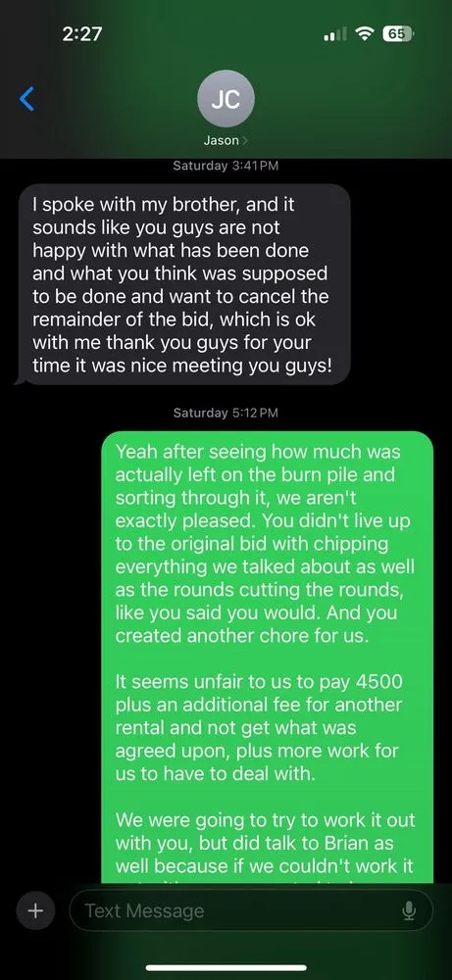Tap the home indicator bar at the bottom

[226, 968]
